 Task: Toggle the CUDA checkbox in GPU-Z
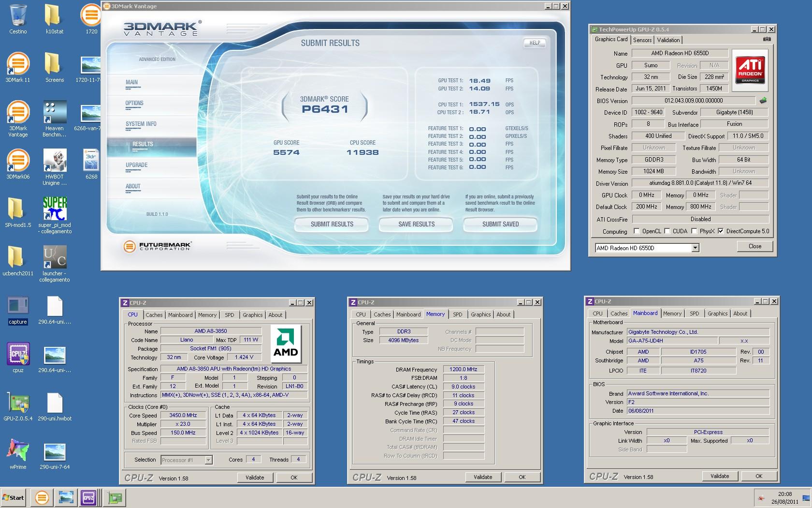point(667,231)
